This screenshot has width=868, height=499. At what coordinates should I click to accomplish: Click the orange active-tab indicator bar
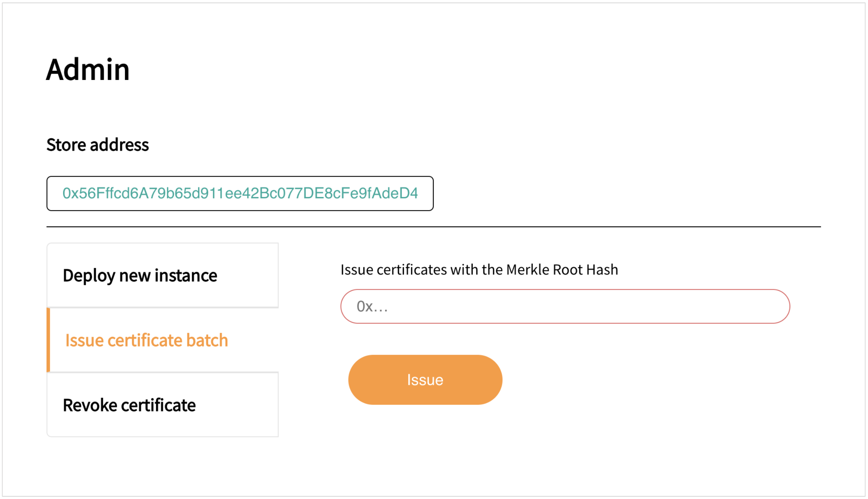(x=49, y=339)
